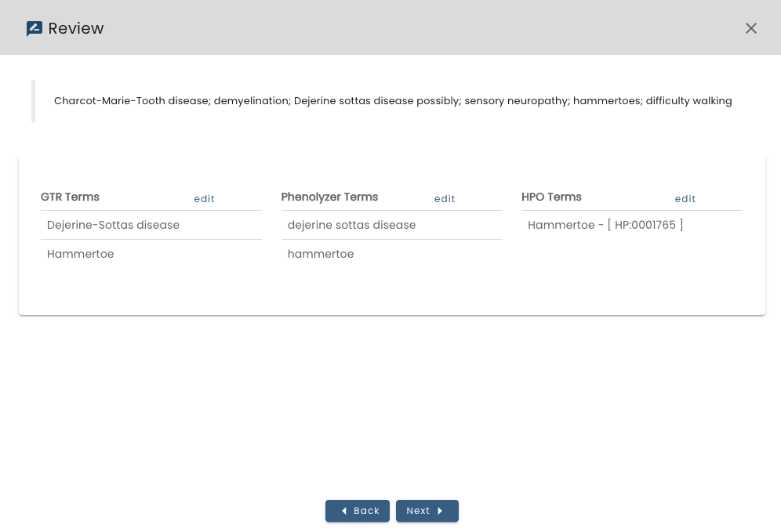
Task: Edit the GTR Terms list
Action: (x=204, y=198)
